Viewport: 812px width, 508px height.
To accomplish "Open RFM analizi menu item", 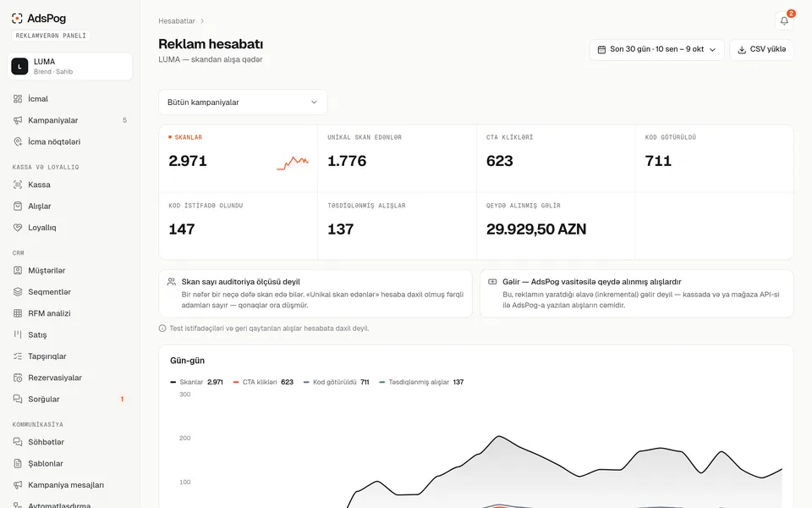I will tap(70, 313).
